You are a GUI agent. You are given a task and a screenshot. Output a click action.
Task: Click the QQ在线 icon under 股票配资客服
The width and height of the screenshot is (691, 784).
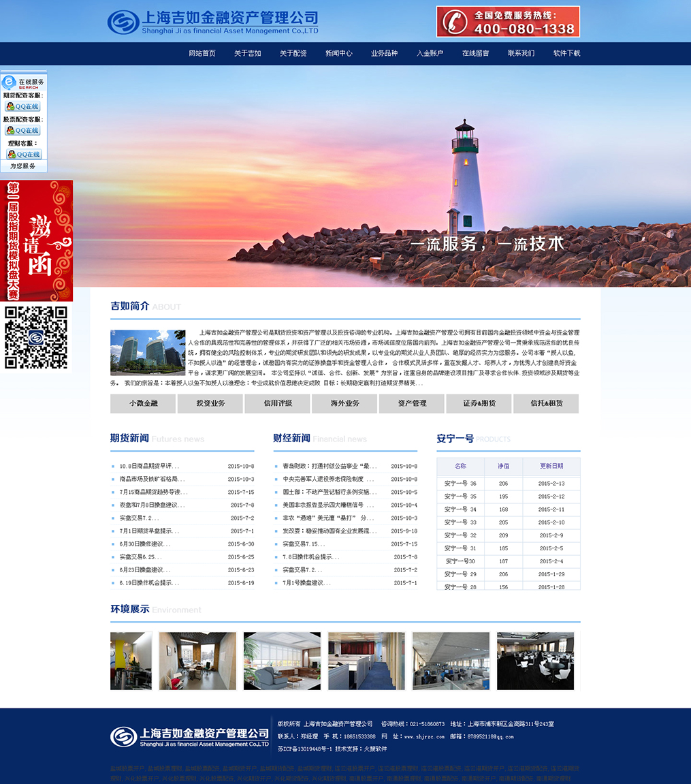[x=22, y=130]
